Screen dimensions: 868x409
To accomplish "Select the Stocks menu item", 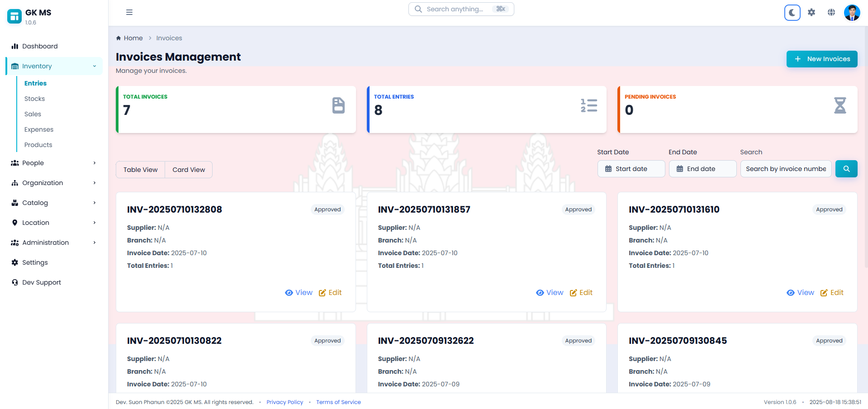I will pyautogui.click(x=34, y=99).
